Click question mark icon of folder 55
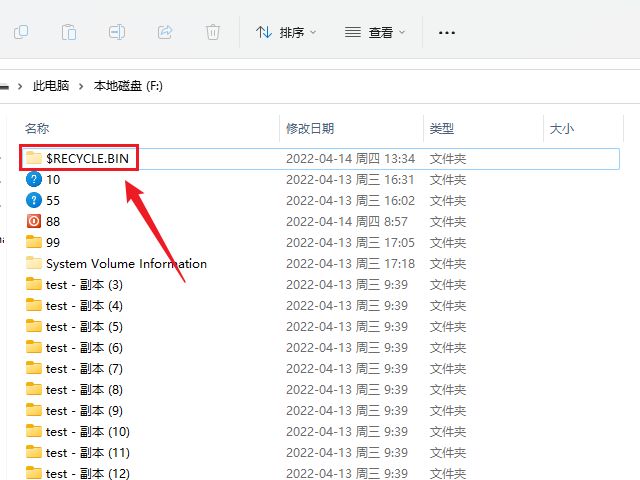The image size is (640, 480). (x=34, y=200)
